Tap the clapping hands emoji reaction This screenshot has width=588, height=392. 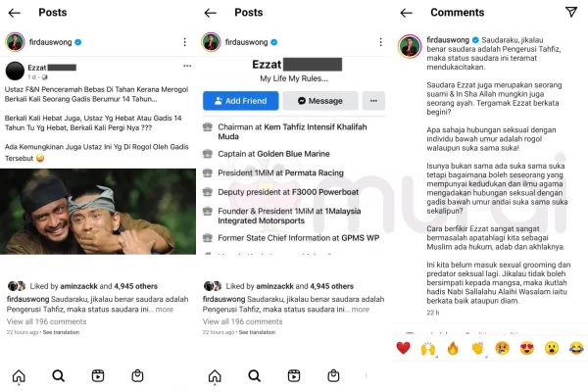tap(477, 349)
